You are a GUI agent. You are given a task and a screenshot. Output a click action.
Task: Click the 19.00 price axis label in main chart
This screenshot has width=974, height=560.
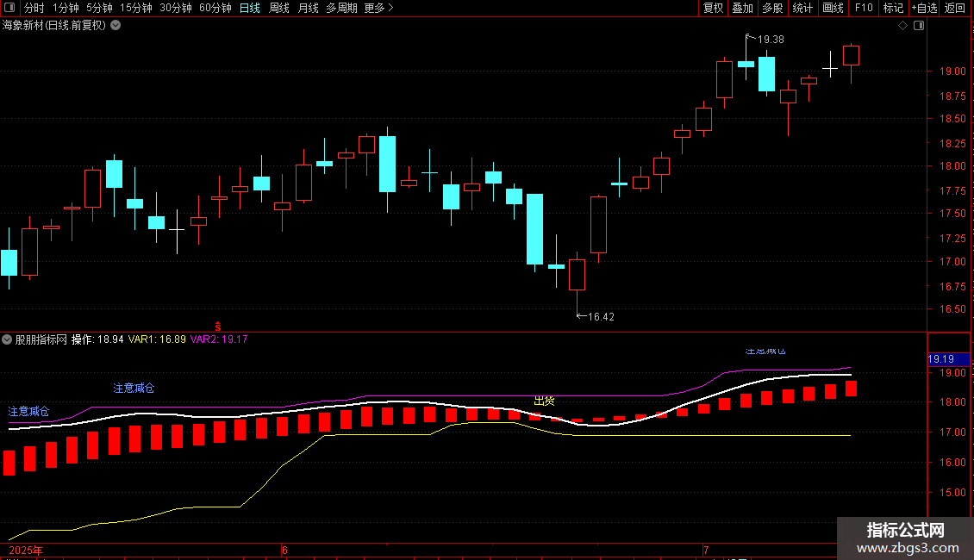tap(952, 72)
